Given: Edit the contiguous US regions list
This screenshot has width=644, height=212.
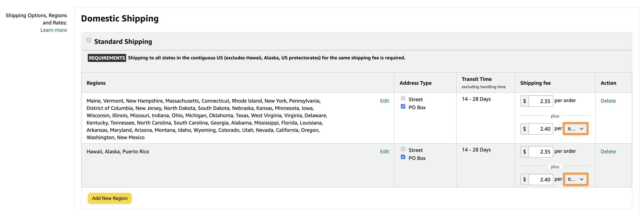Looking at the screenshot, I should (x=384, y=101).
